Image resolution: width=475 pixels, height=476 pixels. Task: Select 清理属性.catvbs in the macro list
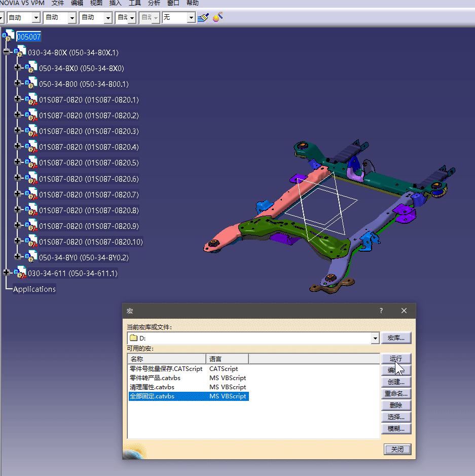(x=152, y=387)
